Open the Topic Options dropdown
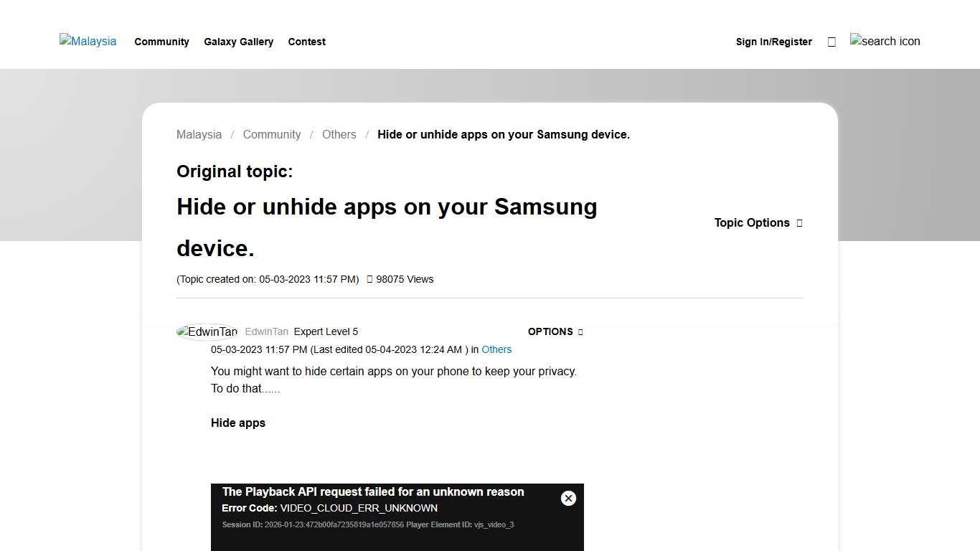The image size is (980, 551). [752, 222]
